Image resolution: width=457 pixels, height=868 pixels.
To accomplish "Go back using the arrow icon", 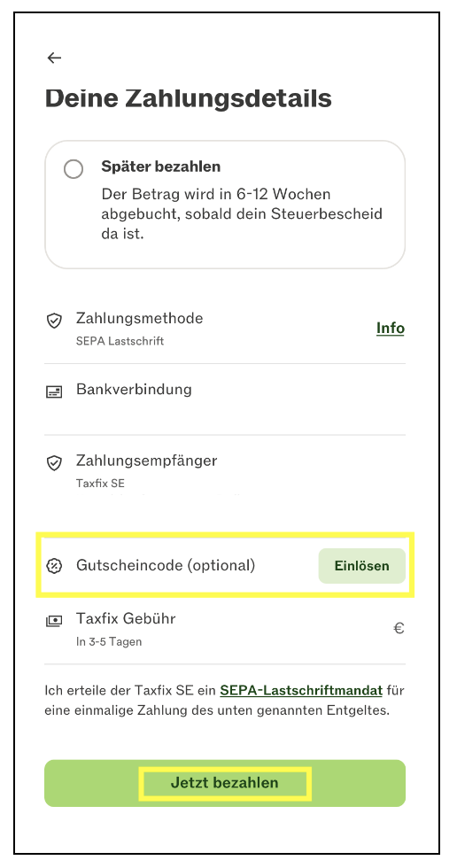I will click(x=54, y=58).
